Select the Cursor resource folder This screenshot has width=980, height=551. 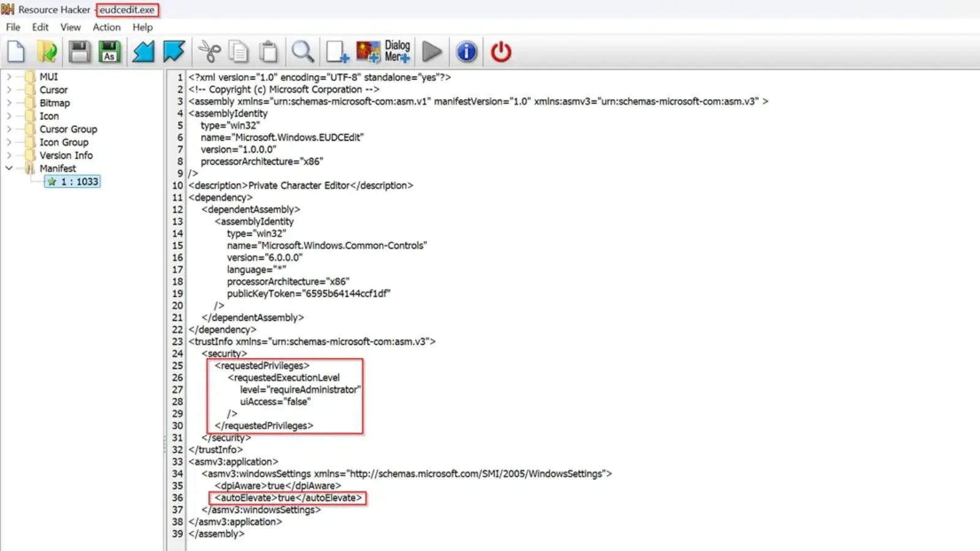(53, 89)
